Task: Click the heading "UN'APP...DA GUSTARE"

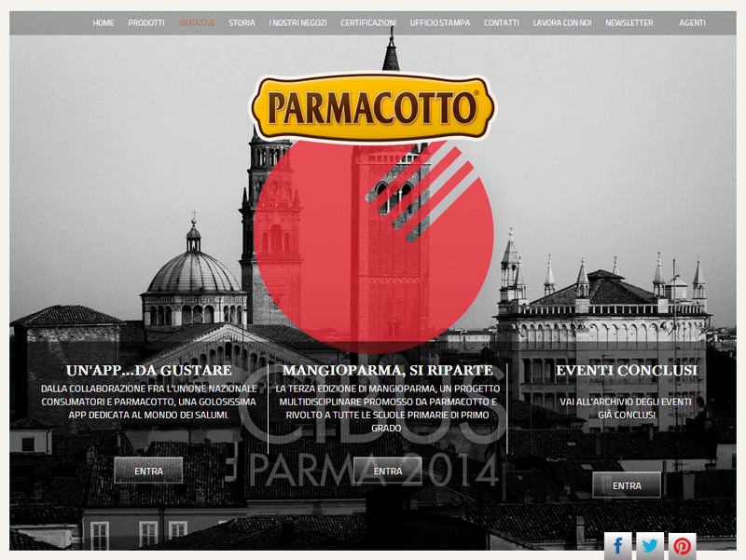Action: pos(149,370)
